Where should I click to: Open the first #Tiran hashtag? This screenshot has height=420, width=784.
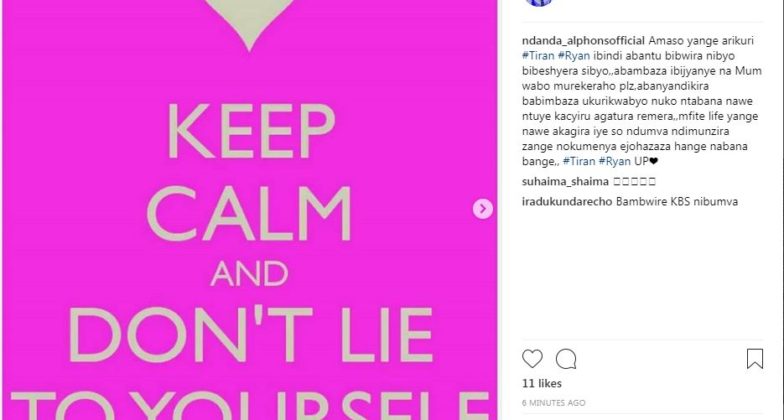coord(538,56)
